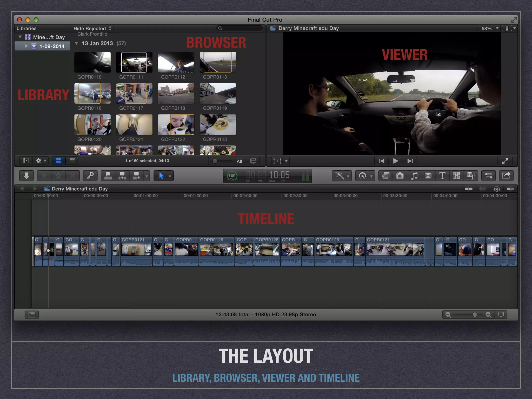The height and width of the screenshot is (399, 532).
Task: Adjust the timeline zoom slider
Action: [475, 315]
